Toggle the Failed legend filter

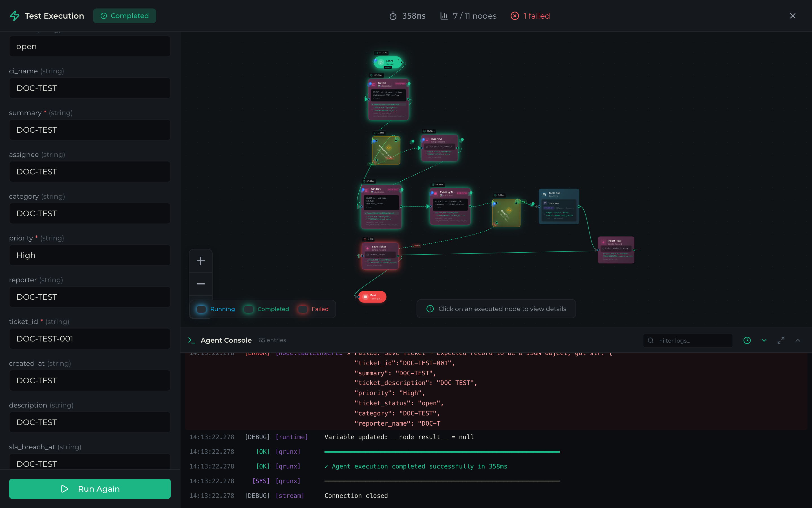[314, 309]
